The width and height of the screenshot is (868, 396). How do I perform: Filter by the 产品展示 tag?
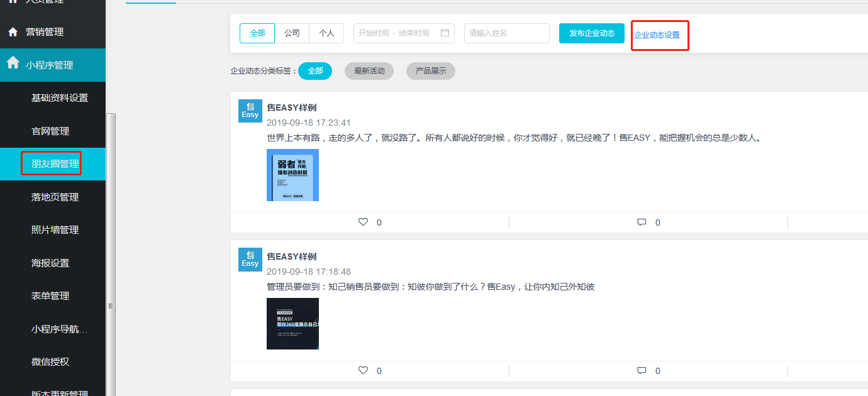point(431,71)
